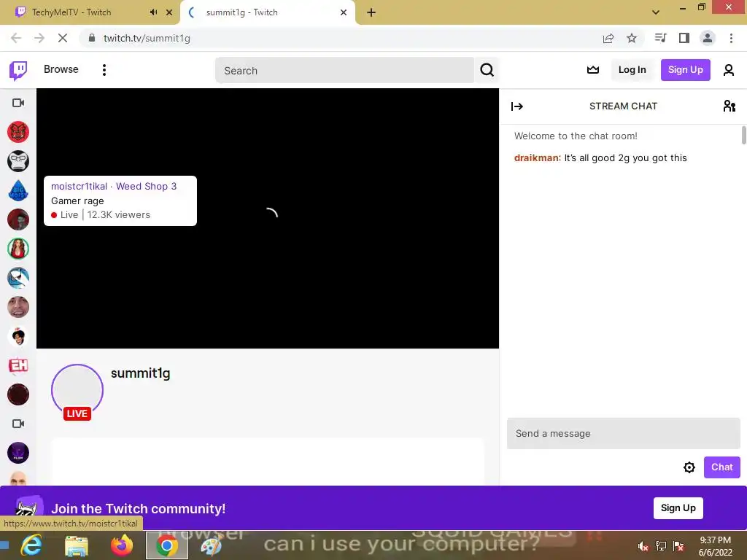Click the black video player area
Image resolution: width=747 pixels, height=560 pixels.
point(268,218)
